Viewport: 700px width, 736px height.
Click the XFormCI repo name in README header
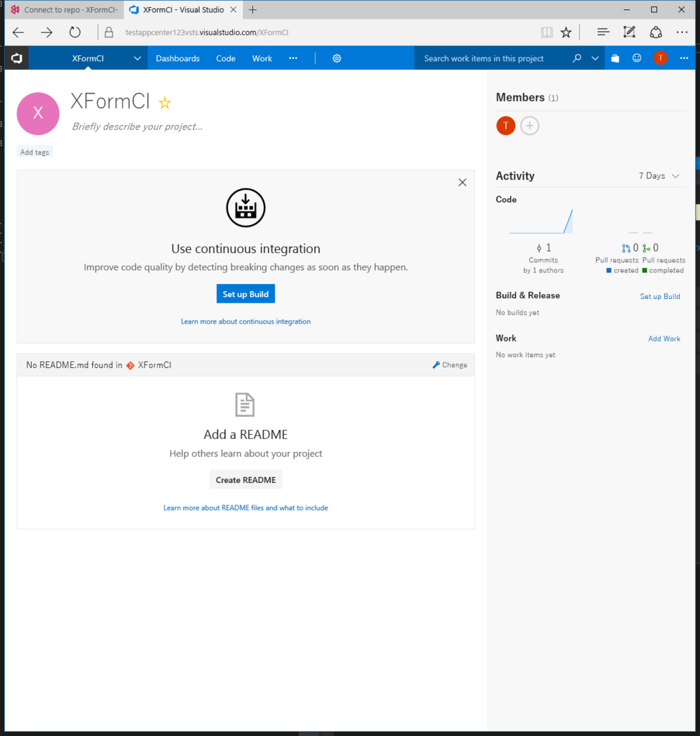(155, 365)
